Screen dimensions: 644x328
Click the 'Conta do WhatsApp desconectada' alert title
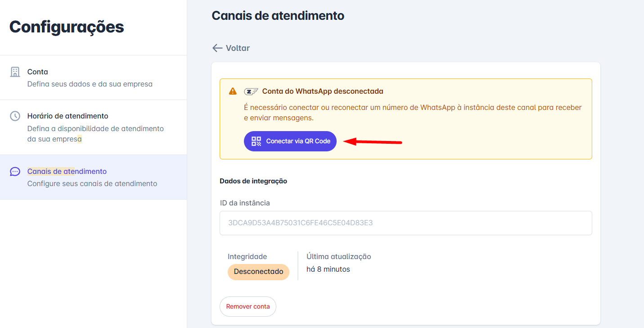click(x=323, y=91)
